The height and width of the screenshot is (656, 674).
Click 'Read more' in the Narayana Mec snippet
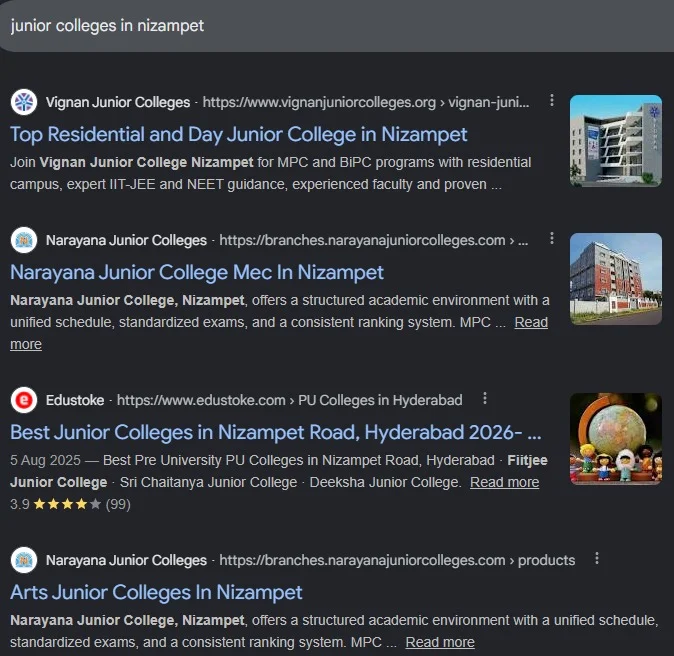(x=531, y=322)
